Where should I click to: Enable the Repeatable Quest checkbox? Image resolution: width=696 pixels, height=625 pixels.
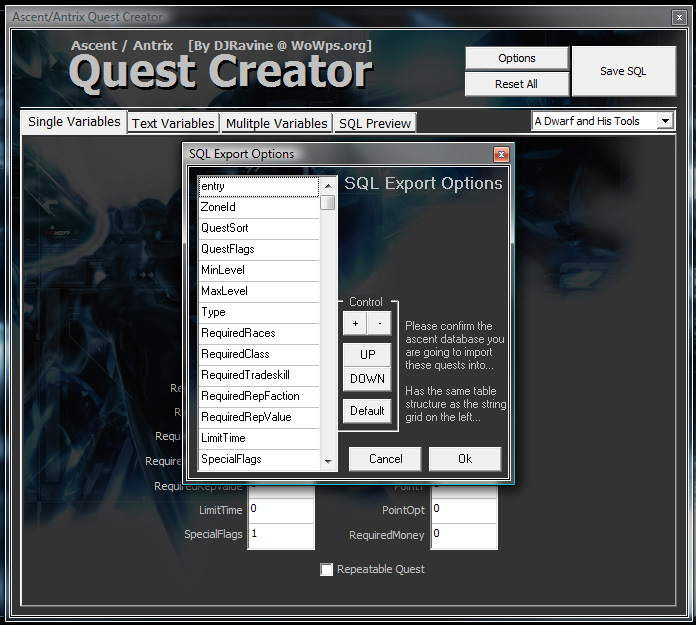327,570
